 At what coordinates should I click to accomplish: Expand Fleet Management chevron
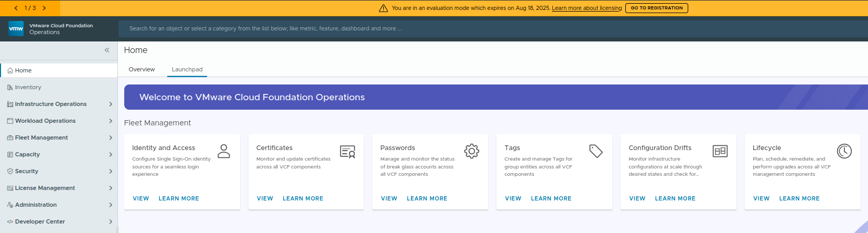111,137
